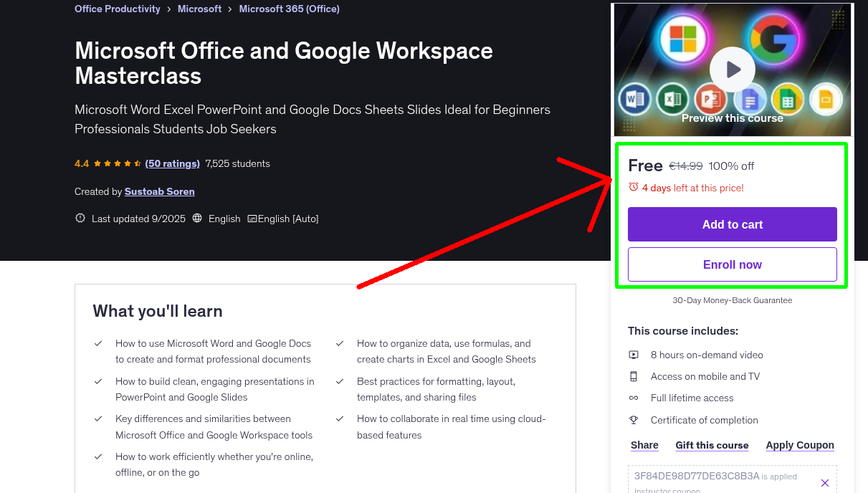Open the 50 ratings link
Viewport: 868px width, 493px height.
[172, 163]
